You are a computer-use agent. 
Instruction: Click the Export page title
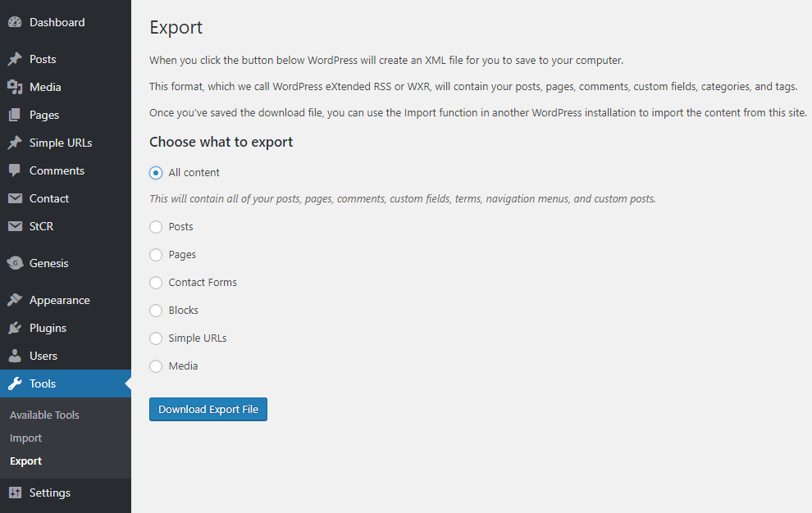176,27
